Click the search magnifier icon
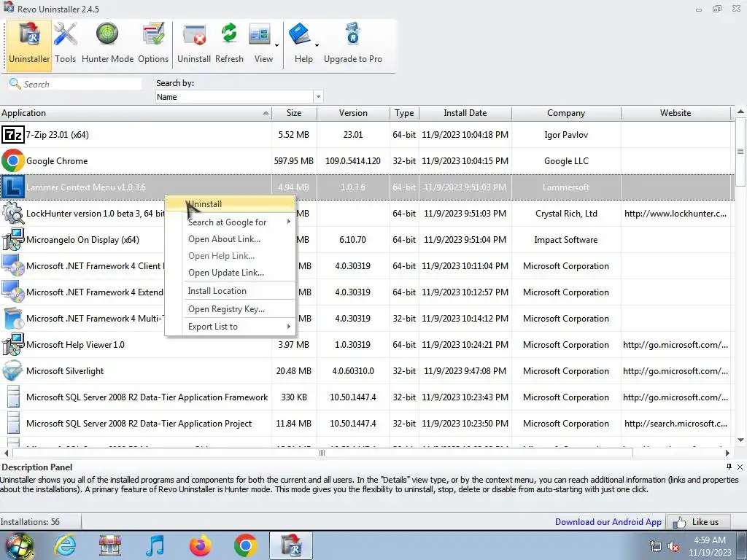This screenshot has height=560, width=747. click(15, 84)
